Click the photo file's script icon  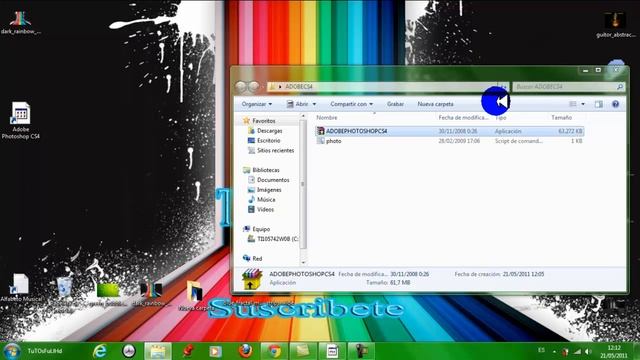coord(320,141)
